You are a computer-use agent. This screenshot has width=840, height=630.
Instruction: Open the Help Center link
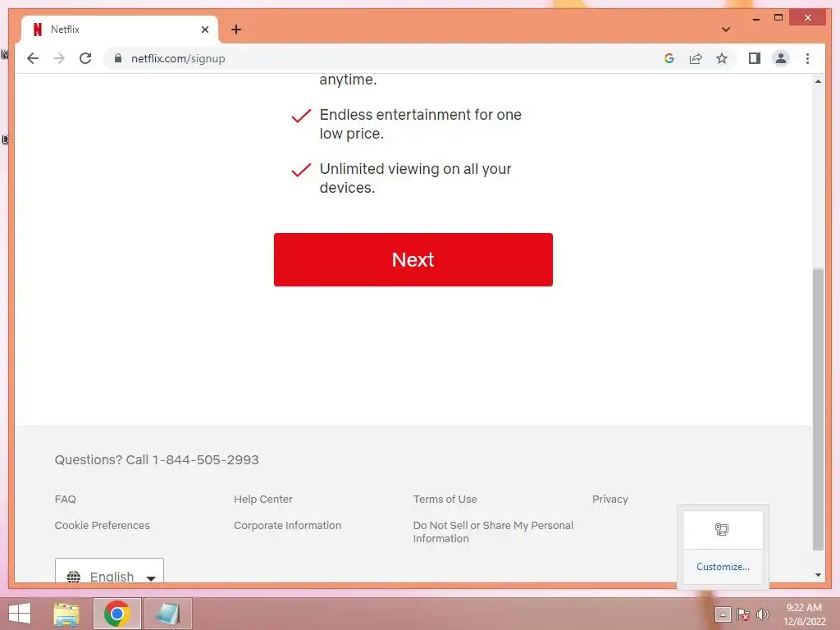tap(263, 499)
